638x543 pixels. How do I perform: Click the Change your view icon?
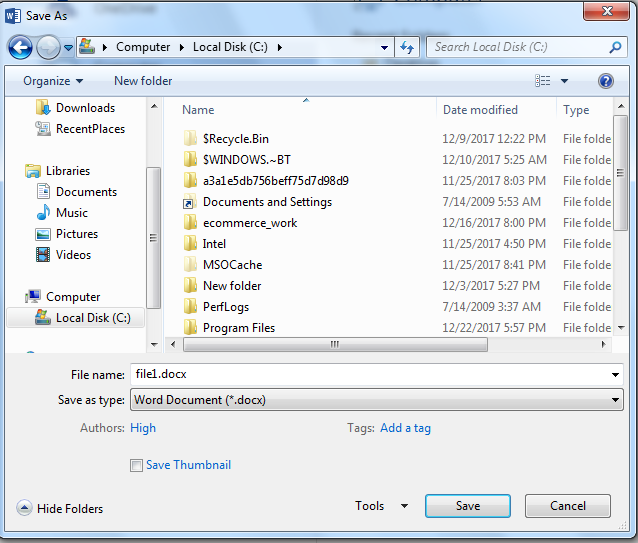542,81
